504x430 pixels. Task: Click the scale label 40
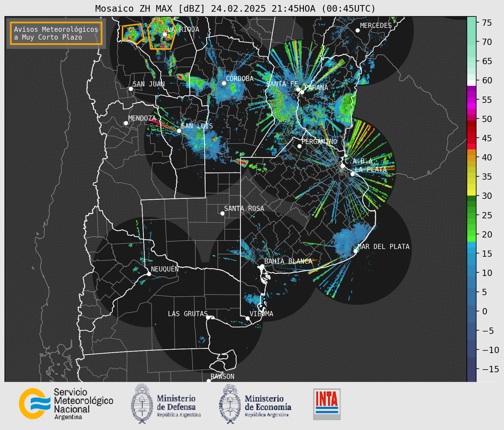click(x=487, y=157)
